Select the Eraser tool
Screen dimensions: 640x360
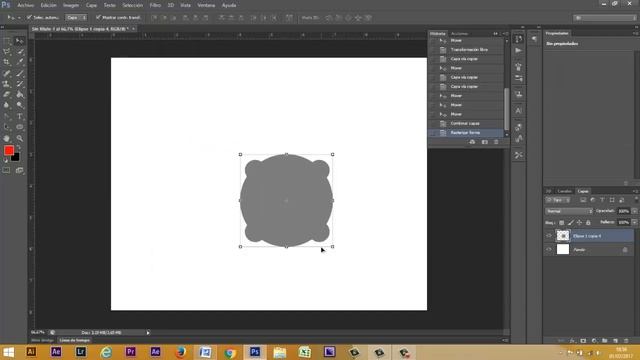click(7, 95)
